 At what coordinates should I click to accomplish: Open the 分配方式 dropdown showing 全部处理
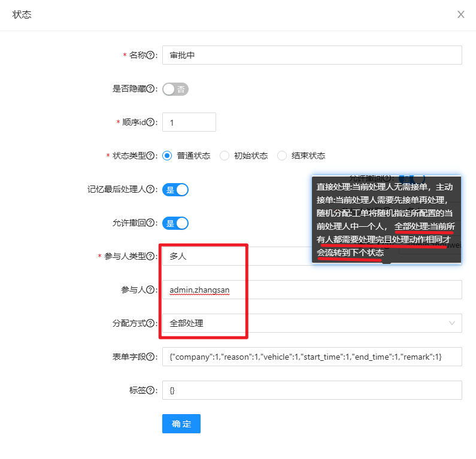tap(312, 323)
